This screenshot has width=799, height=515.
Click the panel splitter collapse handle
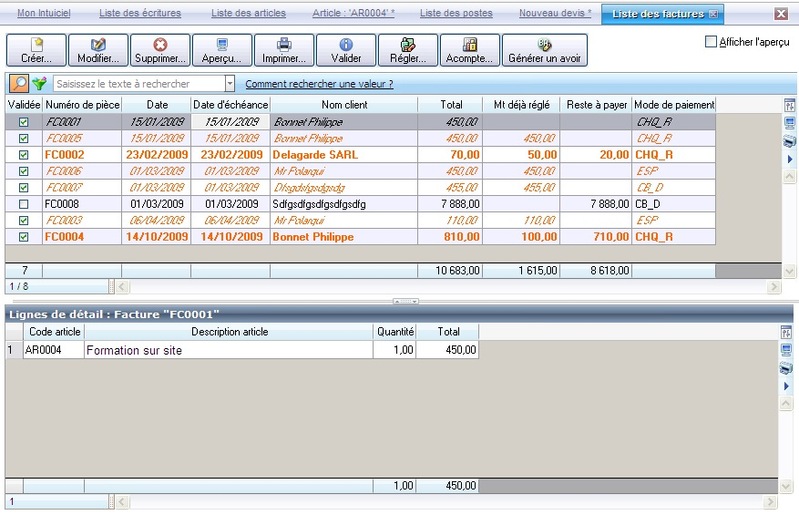[406, 301]
